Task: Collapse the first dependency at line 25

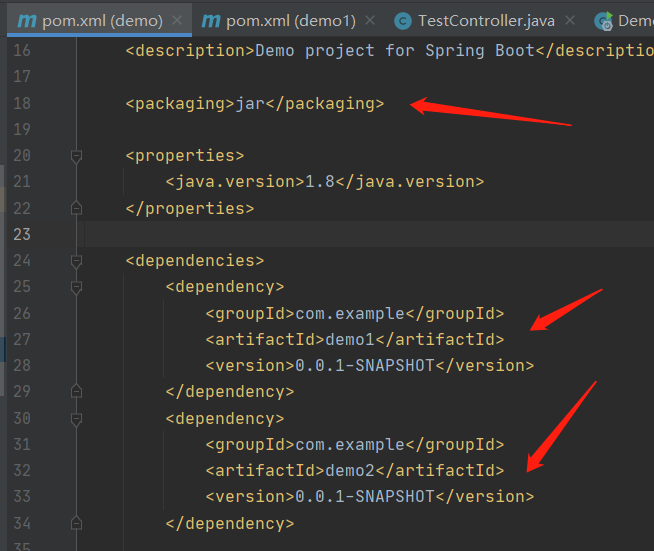Action: coord(76,288)
